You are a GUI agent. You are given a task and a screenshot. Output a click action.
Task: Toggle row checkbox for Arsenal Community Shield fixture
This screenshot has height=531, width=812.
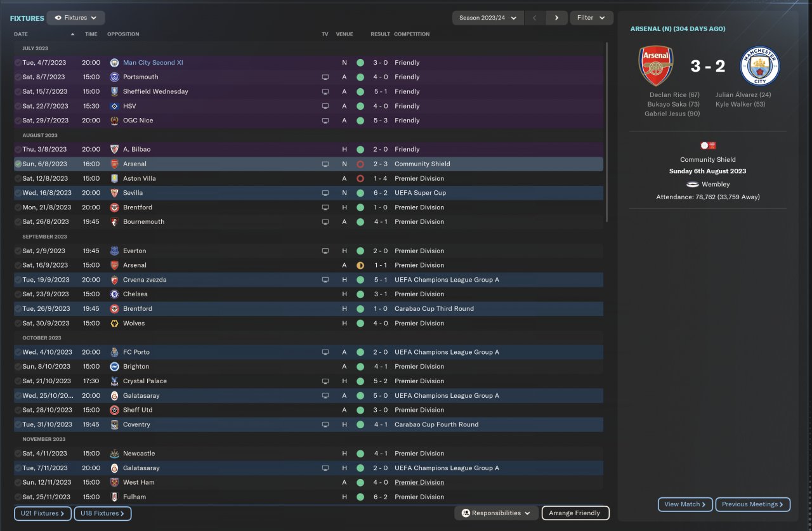pyautogui.click(x=18, y=164)
